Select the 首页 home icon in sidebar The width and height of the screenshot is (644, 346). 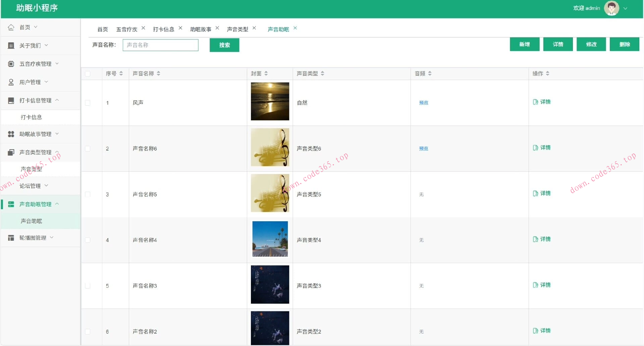(x=11, y=27)
